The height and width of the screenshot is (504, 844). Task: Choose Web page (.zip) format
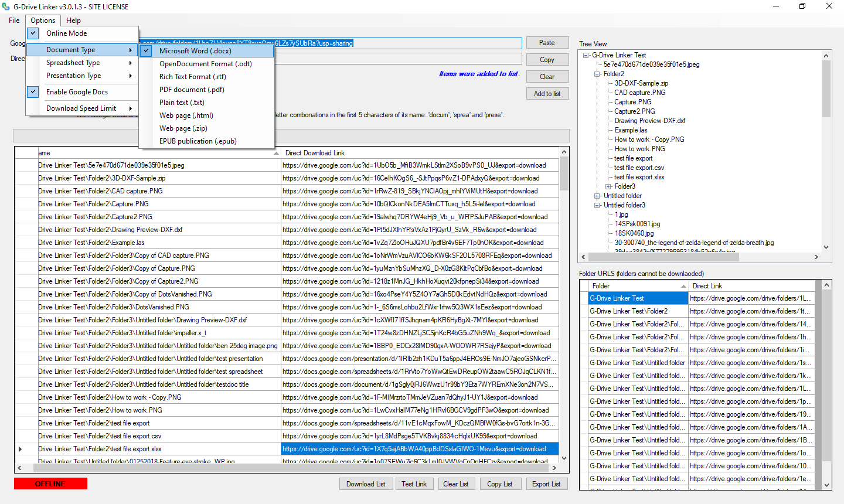(x=206, y=128)
